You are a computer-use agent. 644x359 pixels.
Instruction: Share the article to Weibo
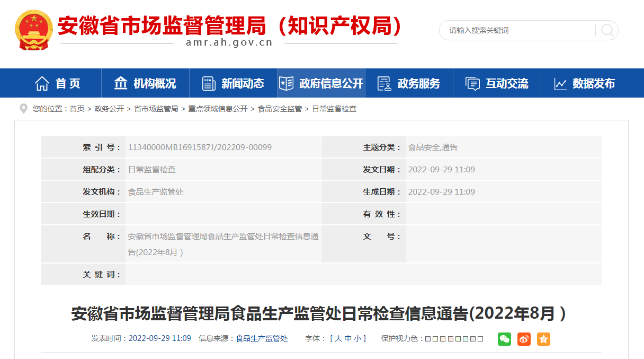[x=524, y=339]
